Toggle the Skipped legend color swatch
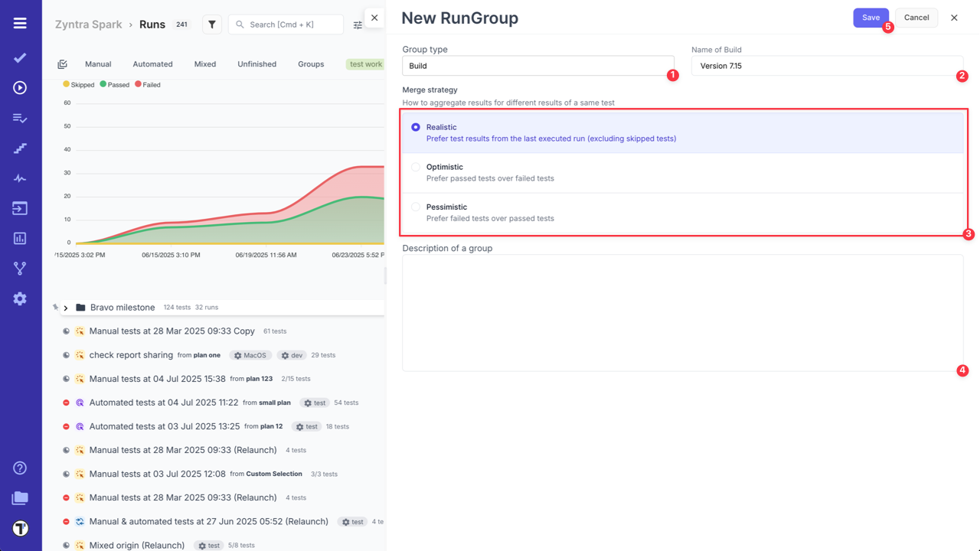This screenshot has width=980, height=551. 66,84
